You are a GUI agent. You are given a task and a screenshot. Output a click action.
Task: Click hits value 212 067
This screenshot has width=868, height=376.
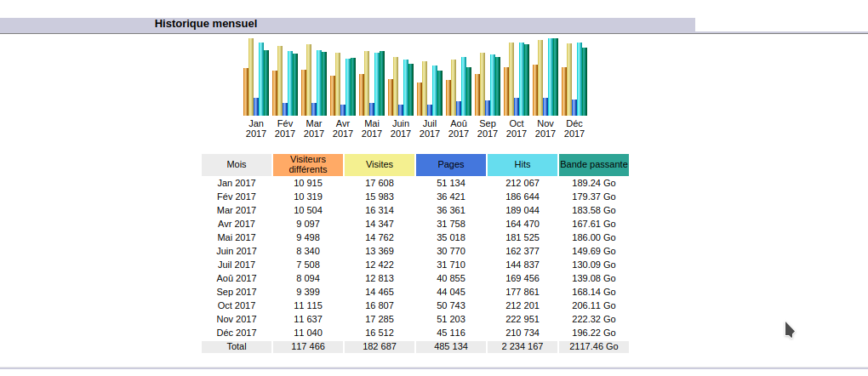(x=522, y=183)
